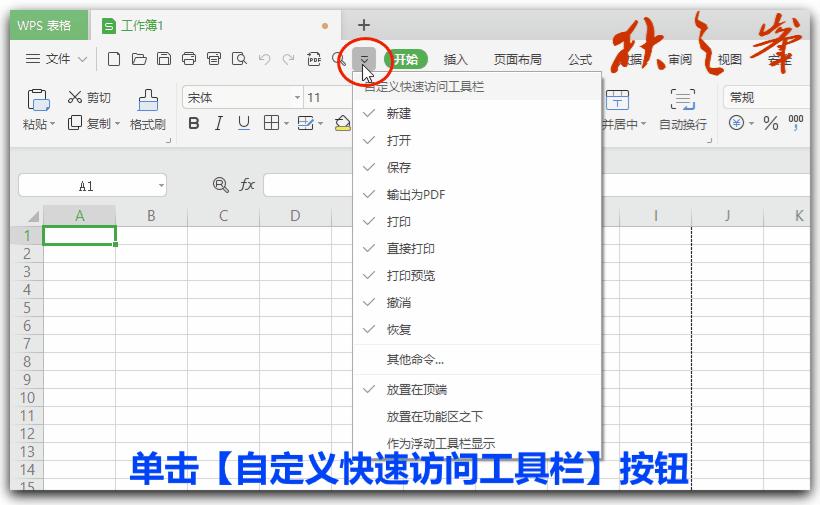Viewport: 820px width, 505px height.
Task: Click the New document icon in quick toolbar
Action: coord(113,59)
